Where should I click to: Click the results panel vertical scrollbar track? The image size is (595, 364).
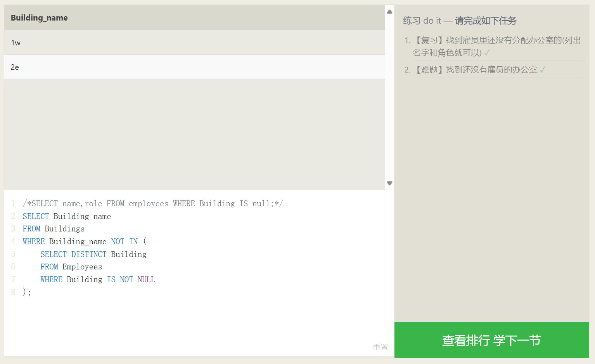pos(389,97)
